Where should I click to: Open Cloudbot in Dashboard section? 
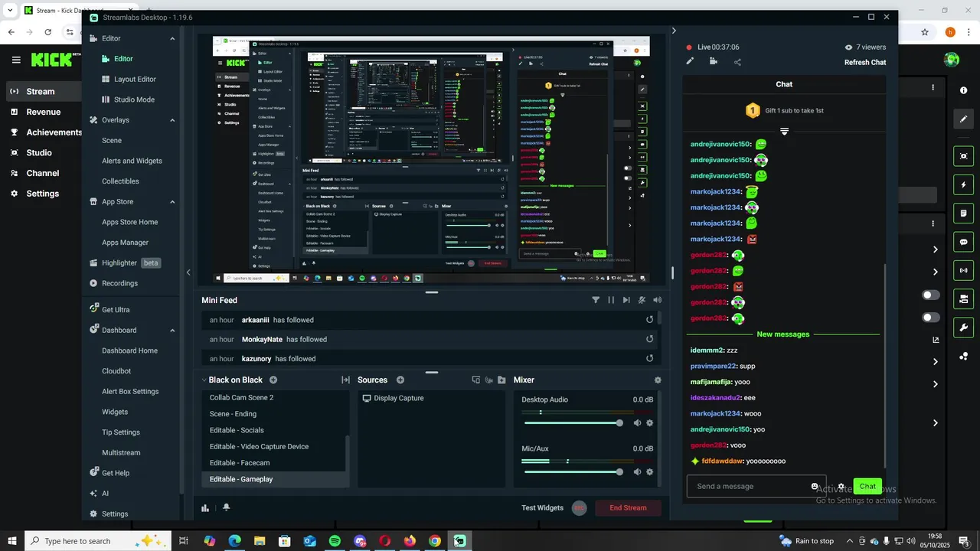point(116,371)
